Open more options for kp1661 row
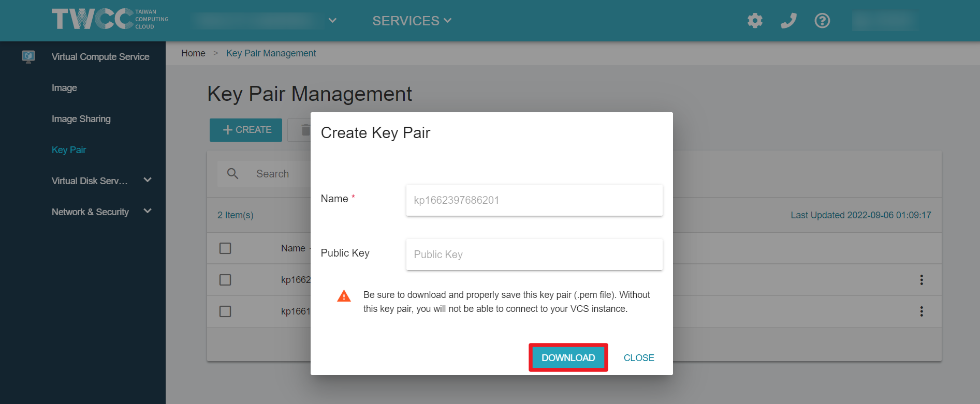This screenshot has width=980, height=404. [x=922, y=311]
